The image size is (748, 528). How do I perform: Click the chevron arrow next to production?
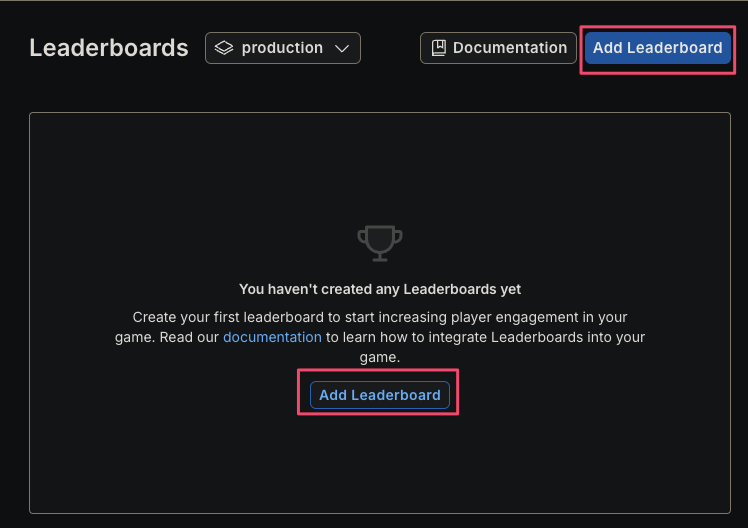[342, 48]
